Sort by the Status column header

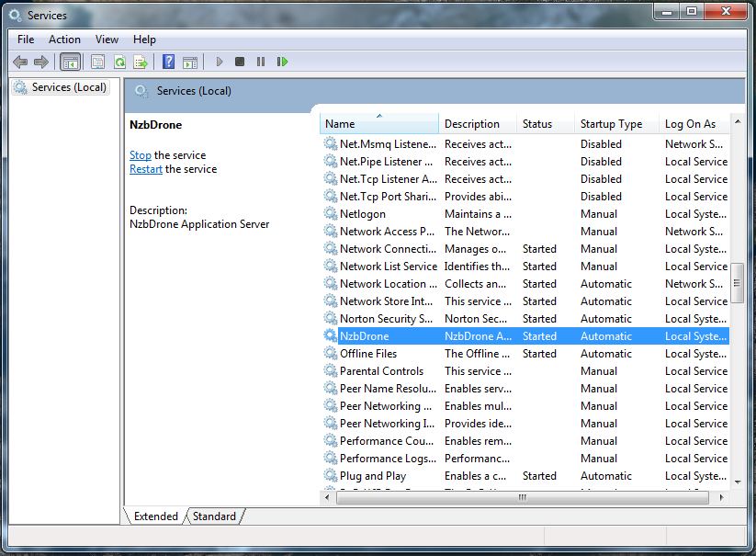(546, 124)
